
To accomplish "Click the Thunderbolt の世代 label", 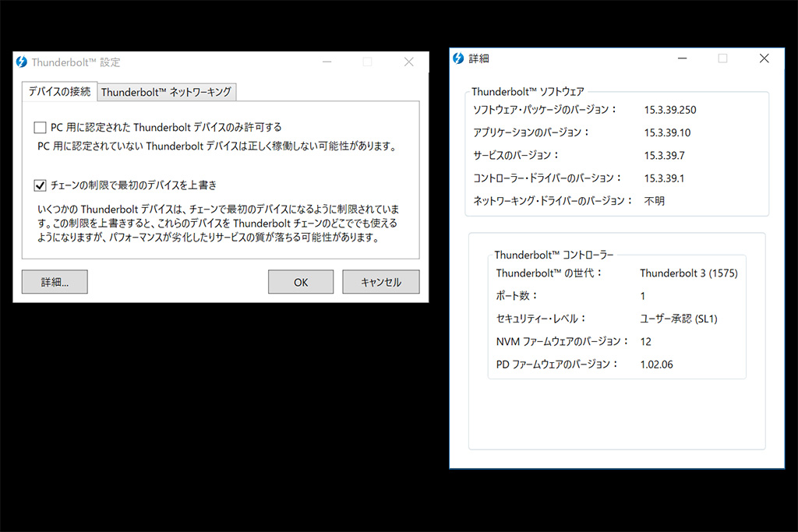I will click(549, 273).
